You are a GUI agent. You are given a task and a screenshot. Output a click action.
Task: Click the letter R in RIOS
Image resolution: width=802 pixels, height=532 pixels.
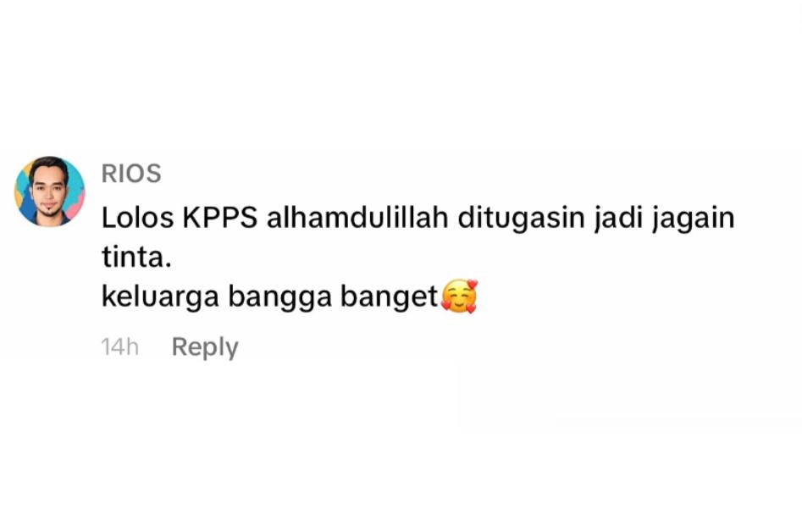(109, 174)
